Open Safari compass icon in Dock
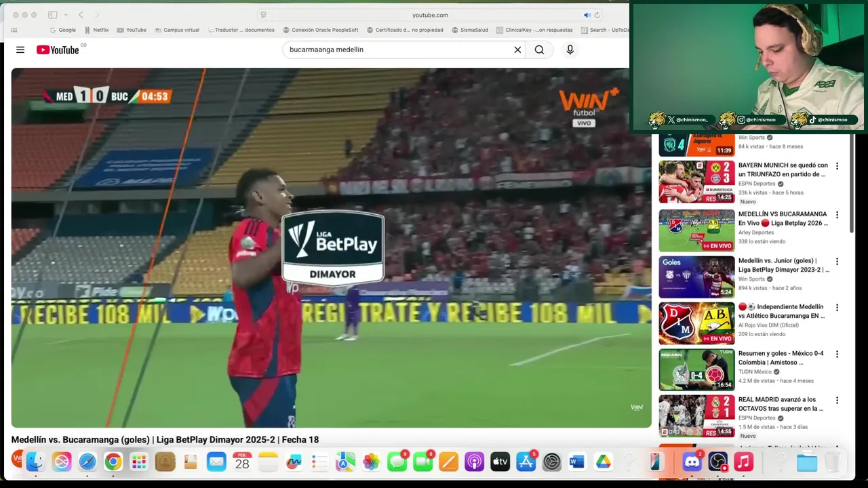 tap(87, 462)
